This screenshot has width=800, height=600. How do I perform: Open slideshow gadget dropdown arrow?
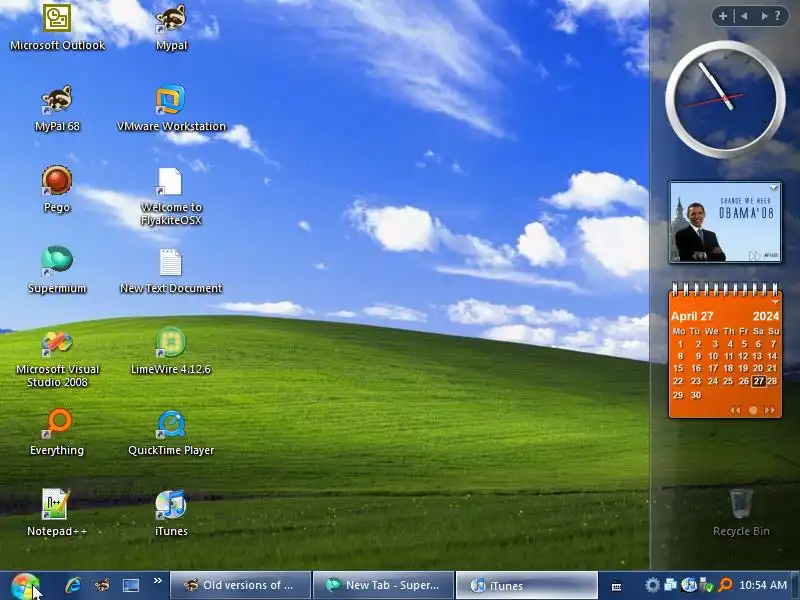click(x=774, y=187)
